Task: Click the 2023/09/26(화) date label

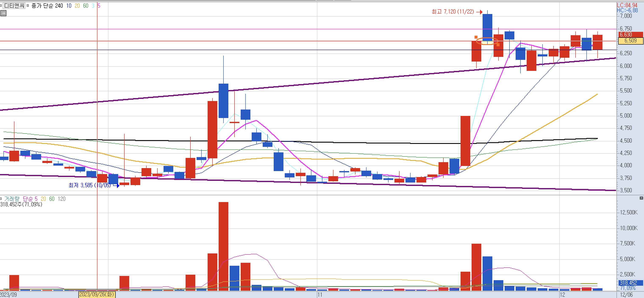Action: pos(97,294)
